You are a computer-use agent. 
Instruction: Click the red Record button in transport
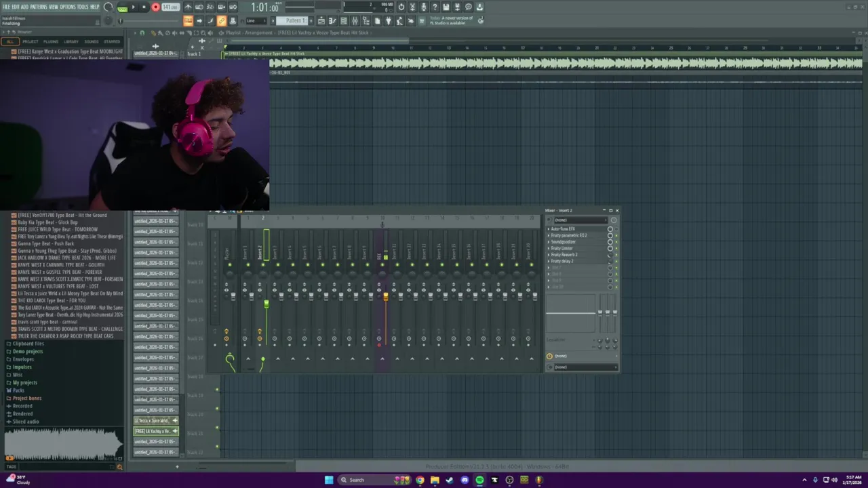tap(155, 7)
